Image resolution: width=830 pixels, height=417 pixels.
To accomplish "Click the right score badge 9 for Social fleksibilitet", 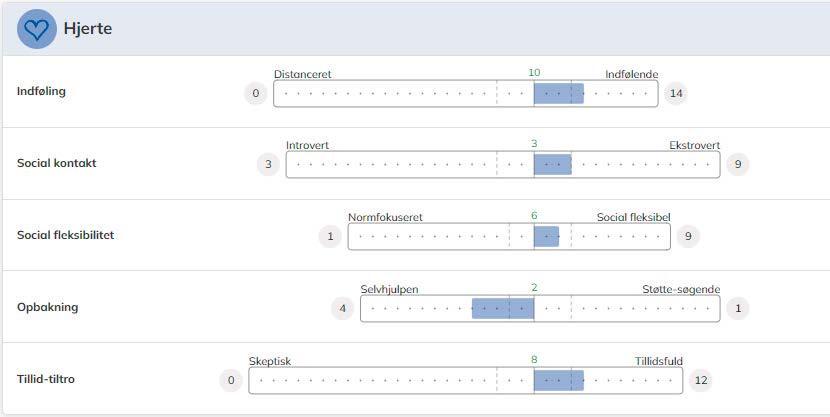I will coord(688,237).
